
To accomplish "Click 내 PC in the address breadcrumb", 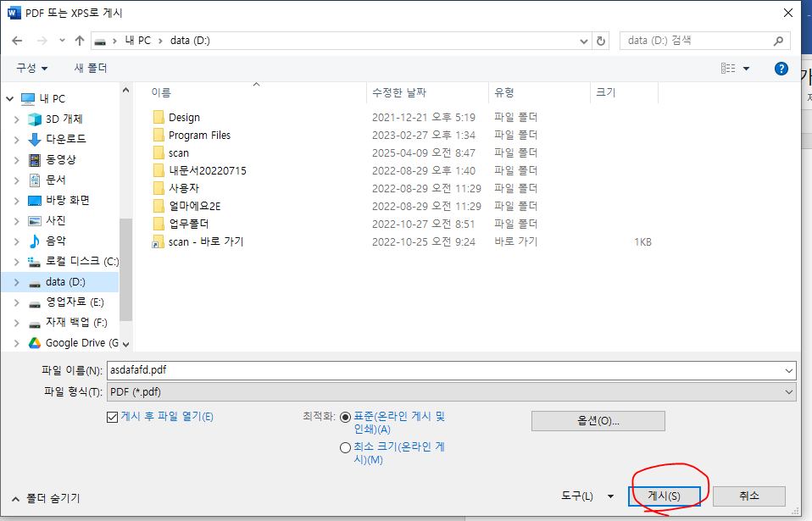I will pos(138,41).
